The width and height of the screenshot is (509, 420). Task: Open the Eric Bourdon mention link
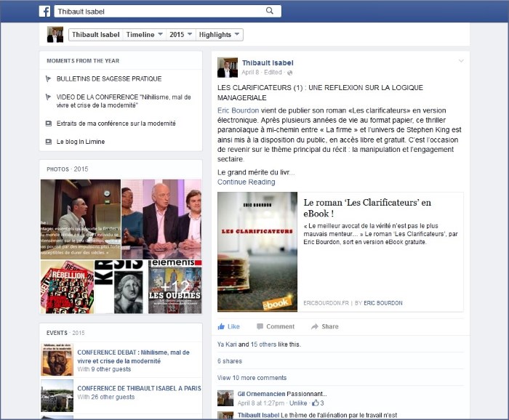pyautogui.click(x=238, y=110)
